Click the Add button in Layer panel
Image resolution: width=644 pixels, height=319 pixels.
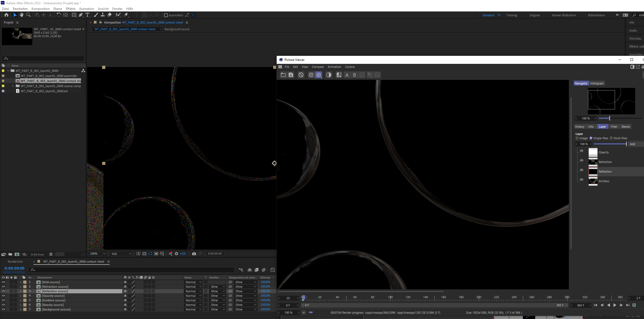(x=633, y=144)
